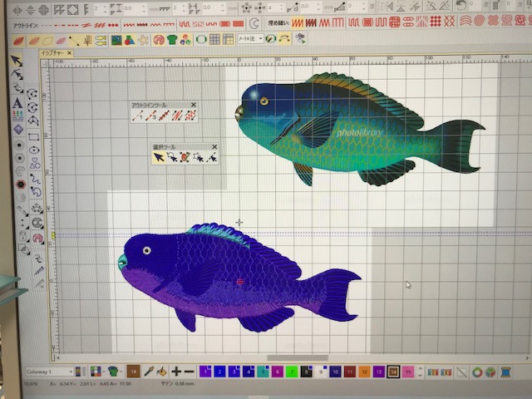Image resolution: width=532 pixels, height=399 pixels.
Task: Select teal color swatch 5 in palette
Action: pyautogui.click(x=263, y=372)
